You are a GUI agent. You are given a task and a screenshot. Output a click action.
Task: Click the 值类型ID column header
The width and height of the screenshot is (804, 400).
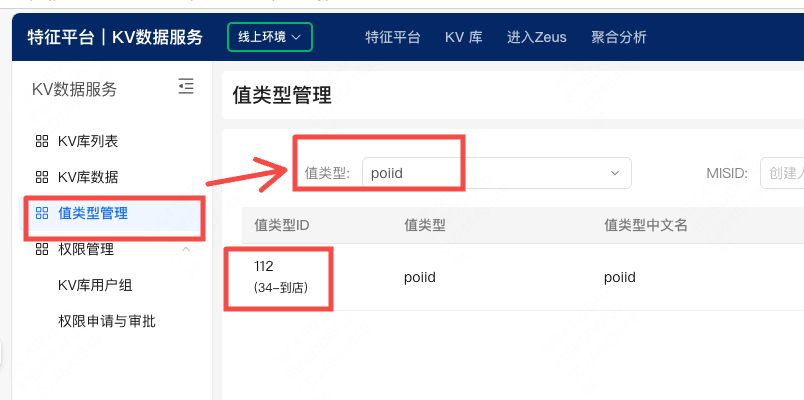282,225
